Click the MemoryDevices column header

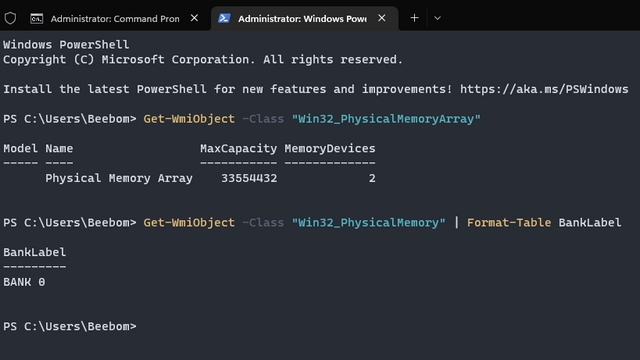tap(330, 148)
